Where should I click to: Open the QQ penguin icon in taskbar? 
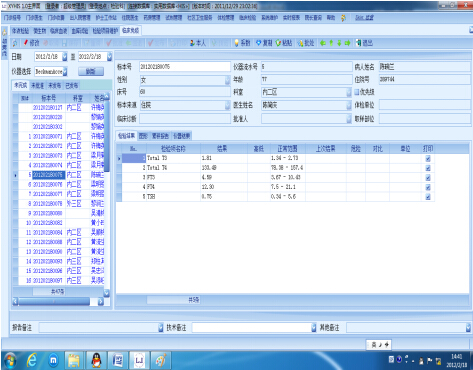97,360
